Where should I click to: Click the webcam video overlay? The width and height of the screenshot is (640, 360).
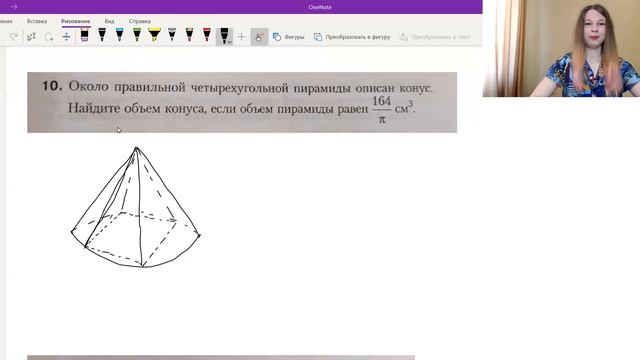point(561,48)
